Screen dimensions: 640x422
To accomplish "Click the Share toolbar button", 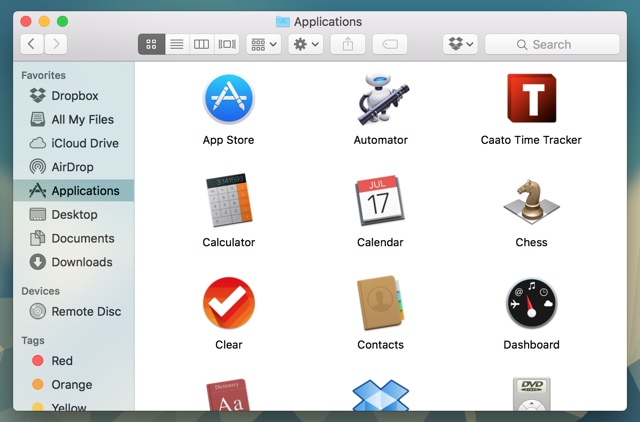I will click(x=348, y=44).
